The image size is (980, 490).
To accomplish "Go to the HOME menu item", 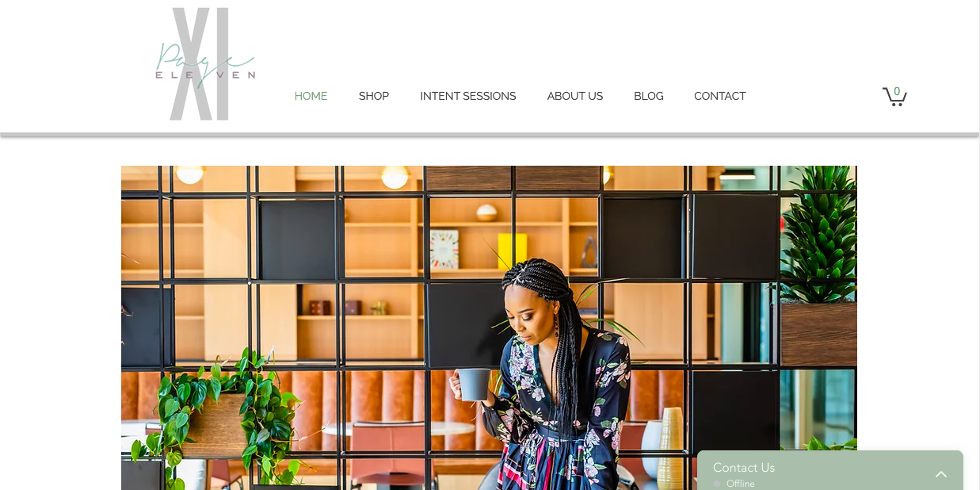I will point(311,96).
